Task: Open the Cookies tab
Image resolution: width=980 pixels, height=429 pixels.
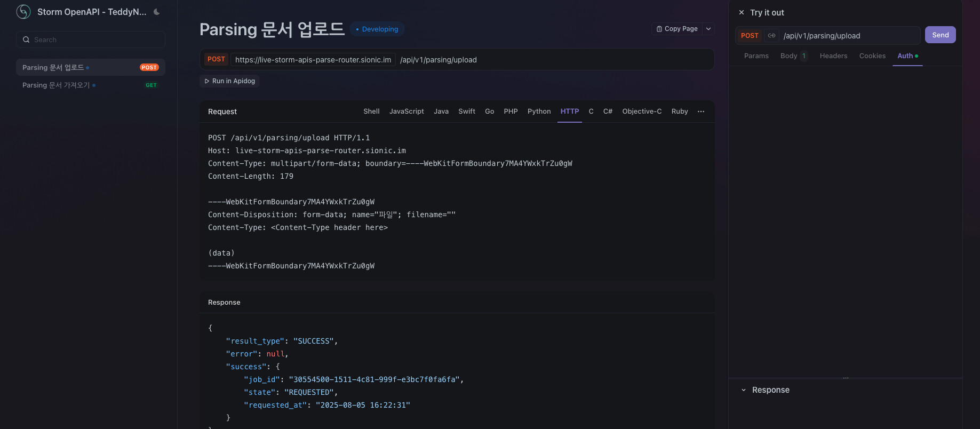Action: pos(872,56)
